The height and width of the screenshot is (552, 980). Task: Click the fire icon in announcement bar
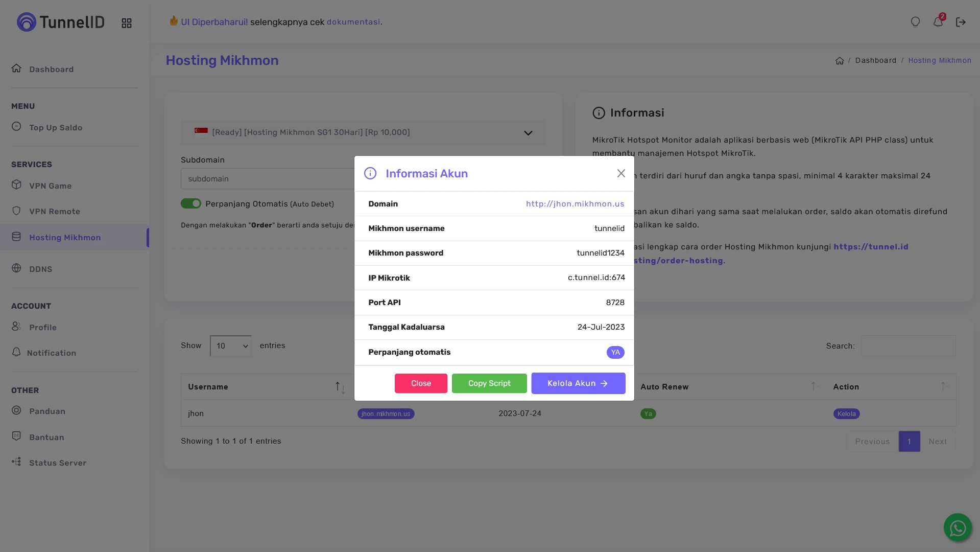tap(174, 21)
